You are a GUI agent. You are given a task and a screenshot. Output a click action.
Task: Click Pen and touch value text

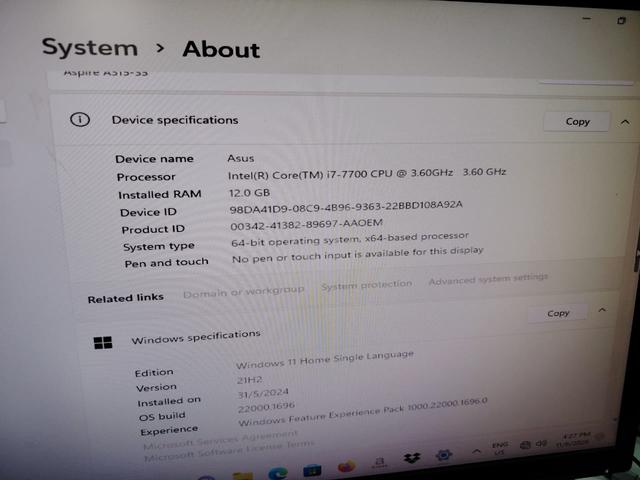point(358,255)
